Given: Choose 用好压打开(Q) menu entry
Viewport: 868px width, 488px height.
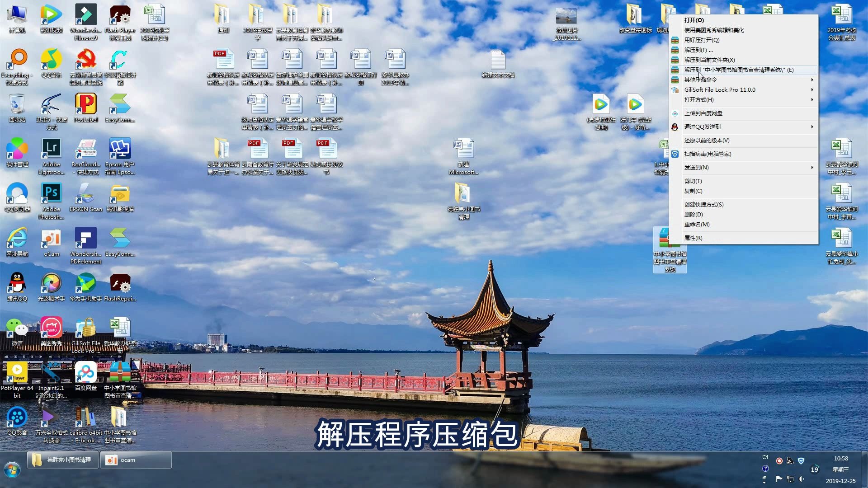Looking at the screenshot, I should [744, 40].
